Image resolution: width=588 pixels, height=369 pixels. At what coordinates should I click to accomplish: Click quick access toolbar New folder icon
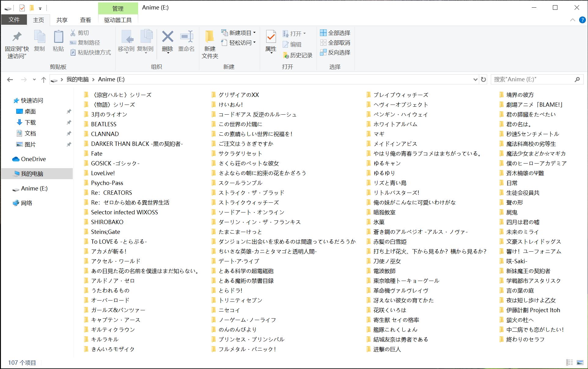(31, 8)
